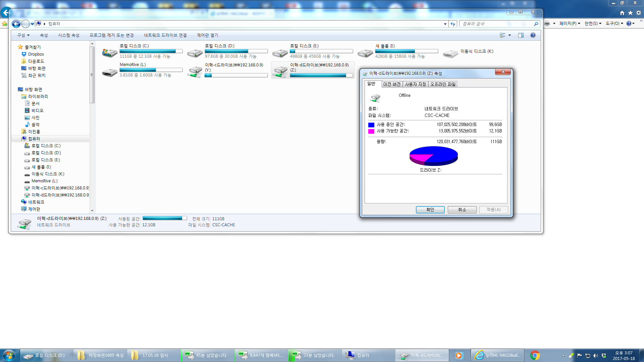Click the 취소 button
The image size is (644, 362).
click(x=462, y=210)
